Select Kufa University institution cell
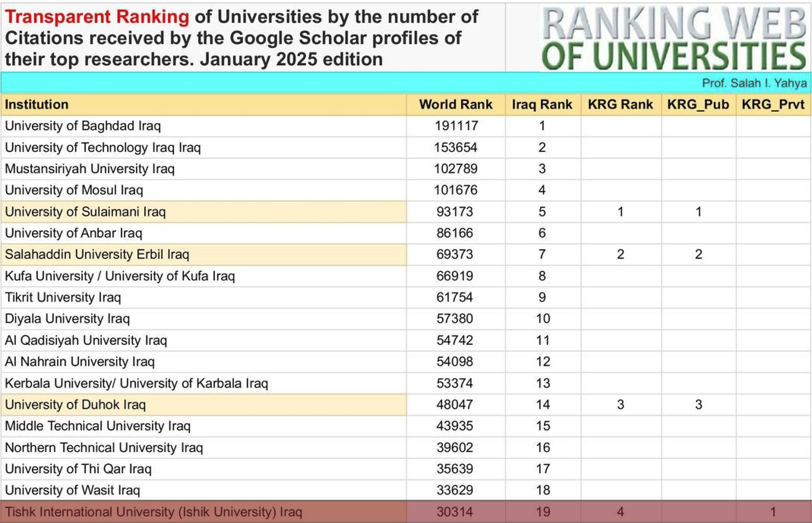 pyautogui.click(x=120, y=276)
